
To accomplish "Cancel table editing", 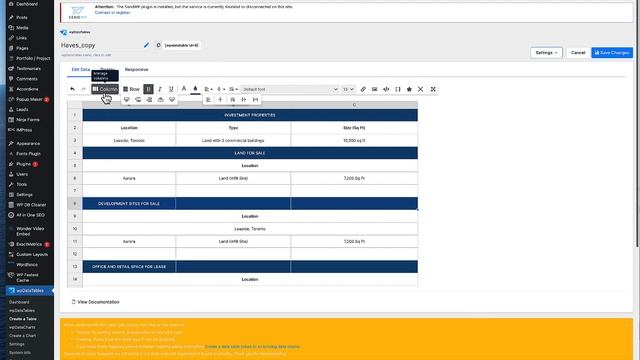I will pyautogui.click(x=578, y=53).
